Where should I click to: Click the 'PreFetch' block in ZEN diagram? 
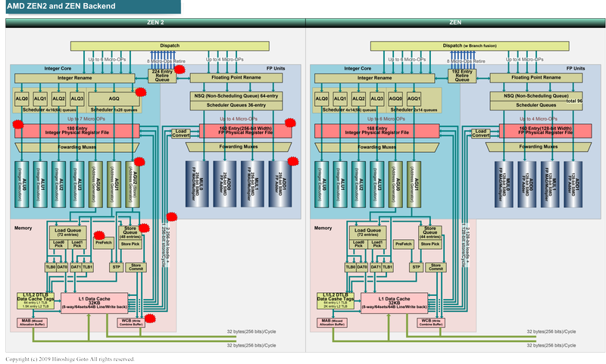click(x=404, y=244)
